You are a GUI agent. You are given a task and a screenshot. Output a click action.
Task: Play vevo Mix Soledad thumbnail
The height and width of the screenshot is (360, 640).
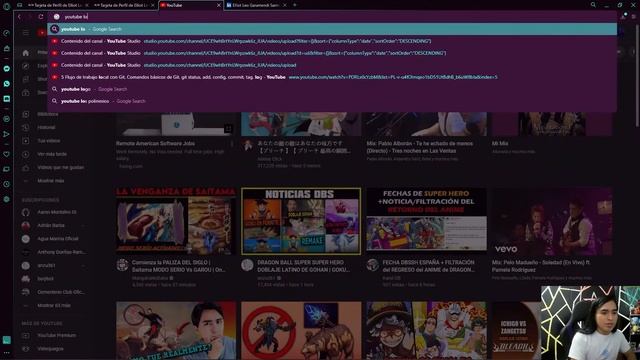click(x=552, y=221)
